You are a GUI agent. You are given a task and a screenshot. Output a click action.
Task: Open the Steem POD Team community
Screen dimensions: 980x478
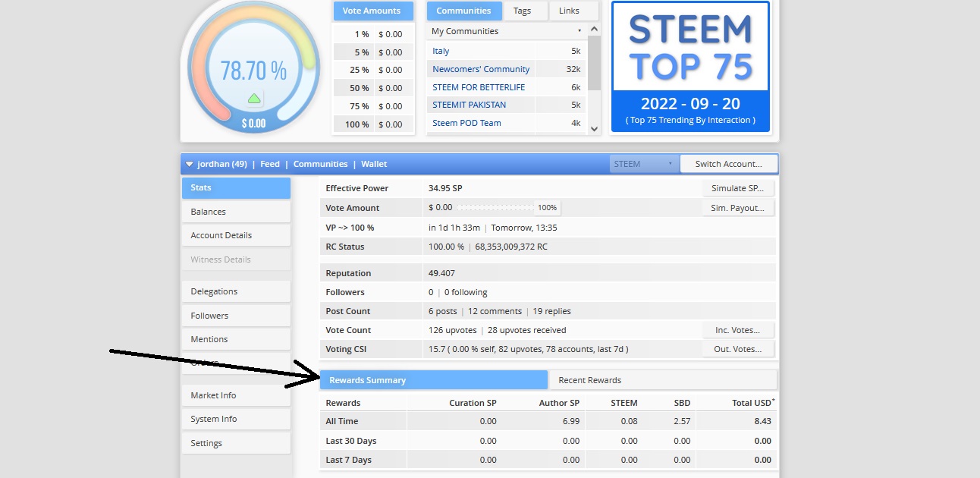466,123
